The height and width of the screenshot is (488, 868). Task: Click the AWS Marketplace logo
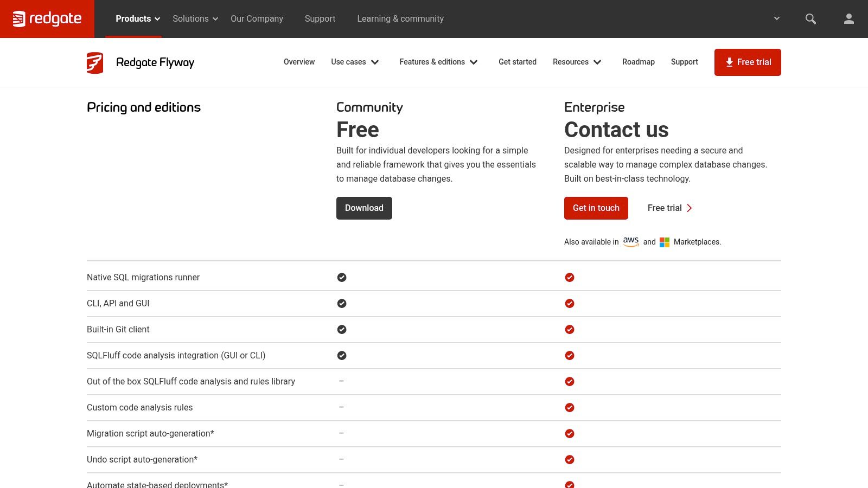coord(631,242)
